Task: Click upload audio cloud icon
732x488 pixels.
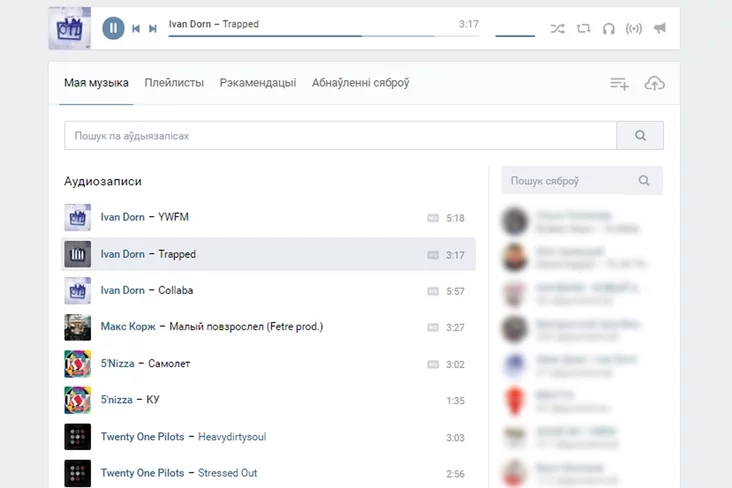Action: (x=655, y=84)
